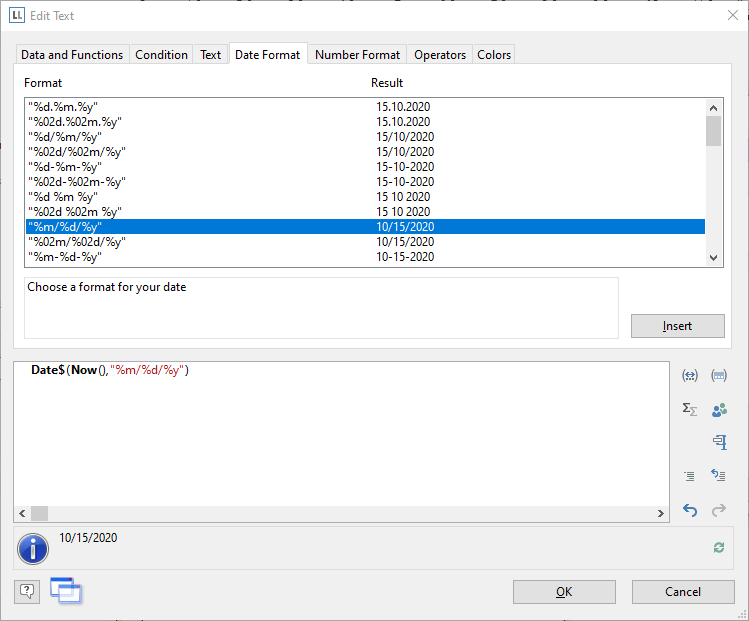Click the blue text cursor format icon
This screenshot has width=749, height=621.
[x=718, y=442]
